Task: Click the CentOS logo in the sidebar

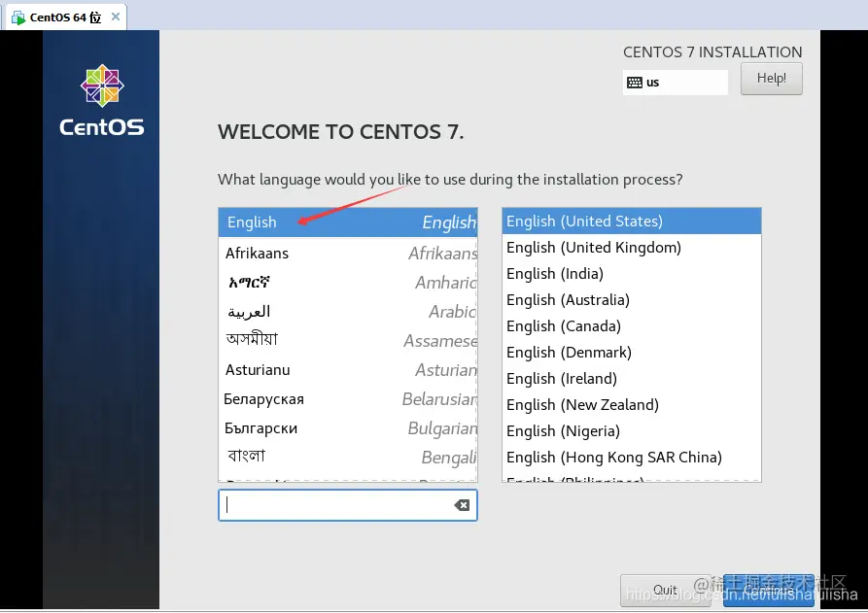Action: pos(102,100)
